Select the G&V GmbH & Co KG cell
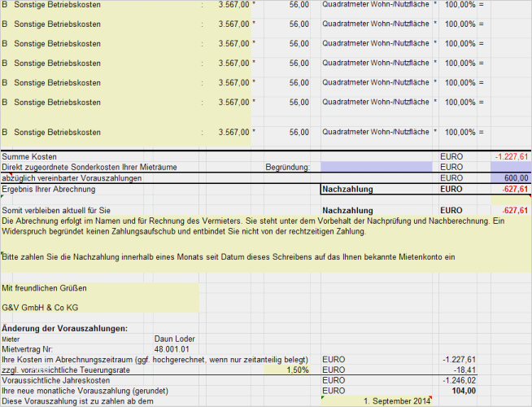Image resolution: width=532 pixels, height=407 pixels. (40, 308)
